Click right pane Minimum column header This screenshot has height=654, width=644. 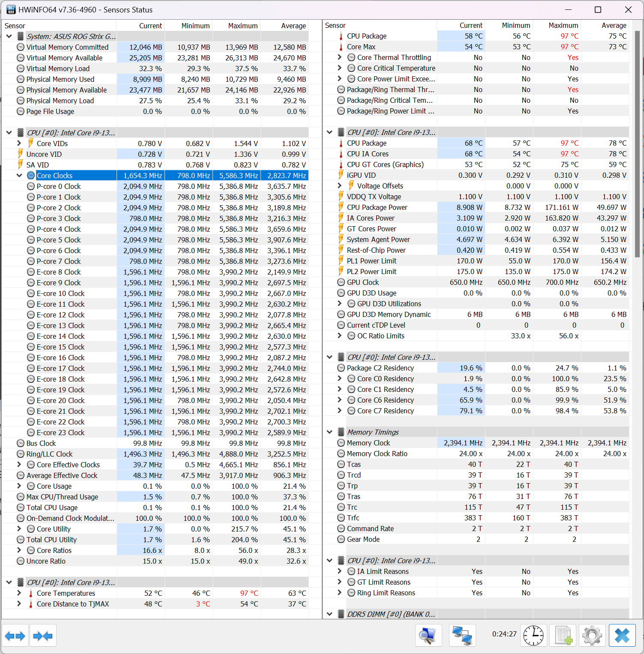click(509, 25)
